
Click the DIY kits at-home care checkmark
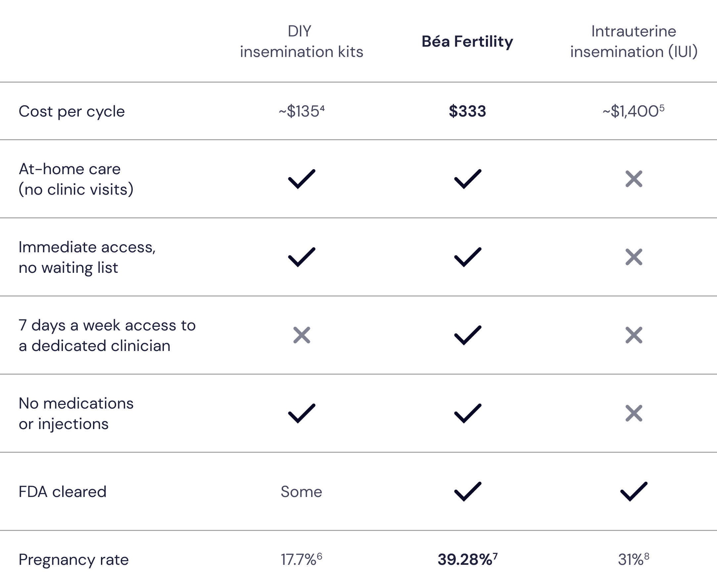tap(302, 178)
